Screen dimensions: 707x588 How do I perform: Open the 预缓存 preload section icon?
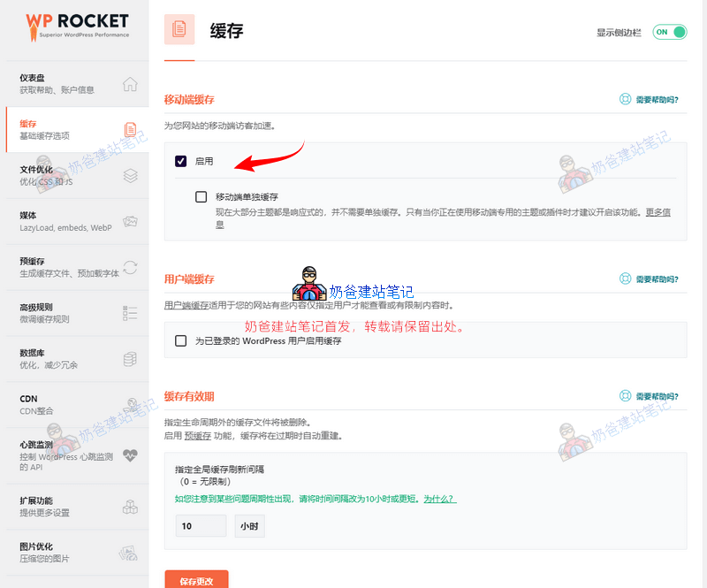130,267
